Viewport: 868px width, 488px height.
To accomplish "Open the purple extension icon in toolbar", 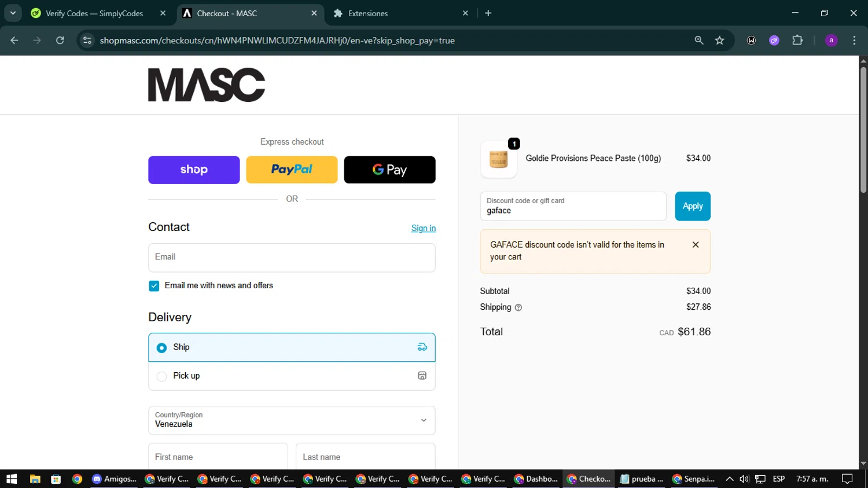I will point(774,41).
